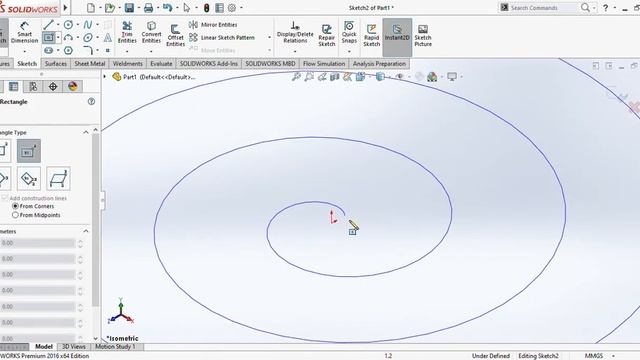This screenshot has width=640, height=360.
Task: Select the Slot sketch tool
Action: 49,51
